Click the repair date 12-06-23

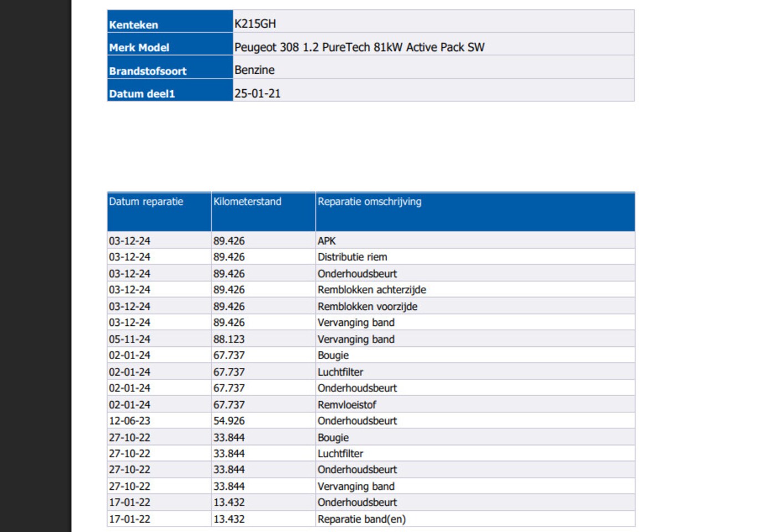130,421
